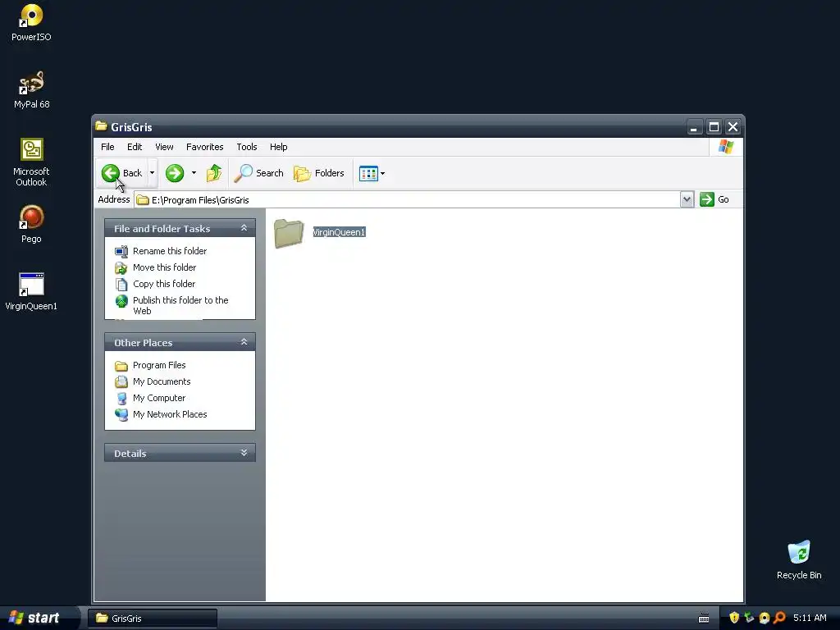Open the Search pane
The width and height of the screenshot is (840, 630).
click(258, 173)
